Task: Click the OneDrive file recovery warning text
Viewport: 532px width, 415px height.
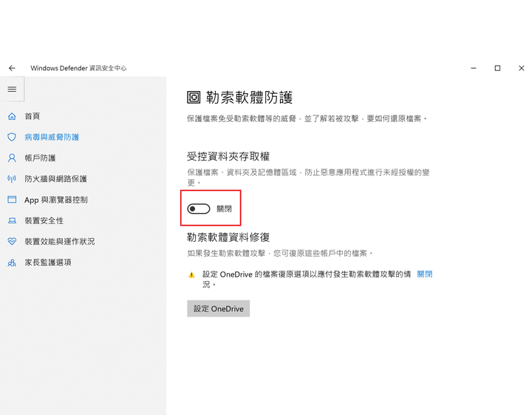Action: point(307,279)
